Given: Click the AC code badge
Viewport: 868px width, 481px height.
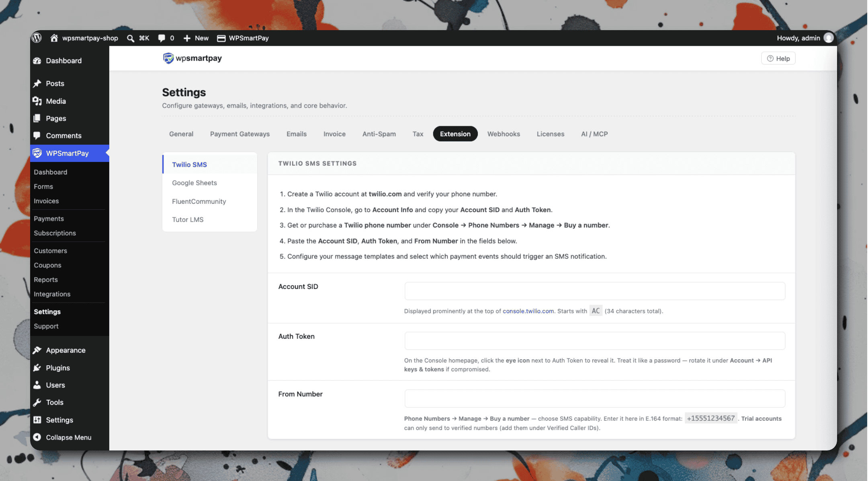Looking at the screenshot, I should (x=596, y=311).
